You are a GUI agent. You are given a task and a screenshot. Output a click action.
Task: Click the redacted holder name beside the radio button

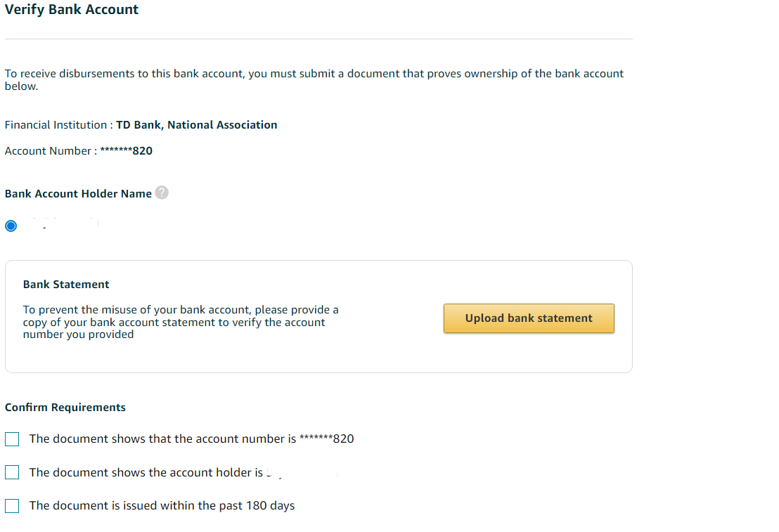click(65, 224)
